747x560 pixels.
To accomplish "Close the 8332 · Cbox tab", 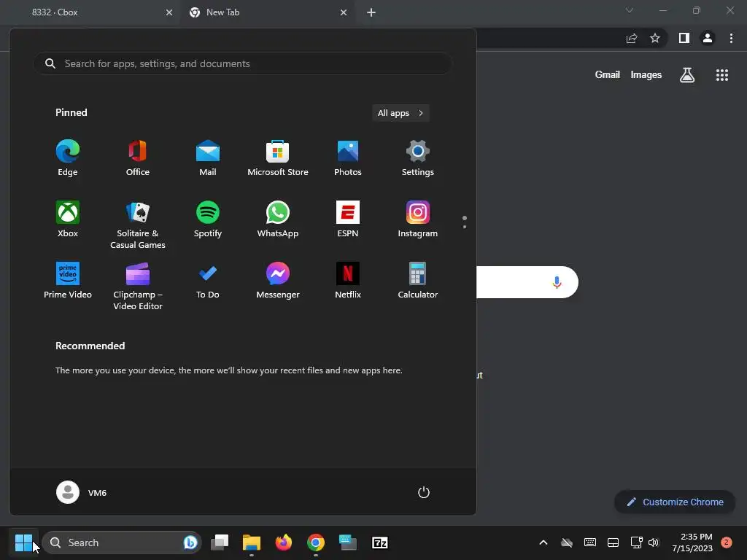I will [169, 12].
